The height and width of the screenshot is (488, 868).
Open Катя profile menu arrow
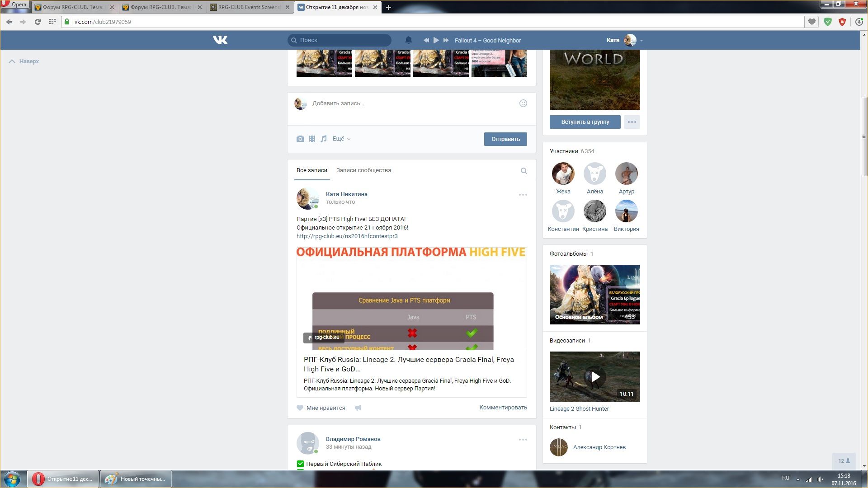tap(642, 41)
